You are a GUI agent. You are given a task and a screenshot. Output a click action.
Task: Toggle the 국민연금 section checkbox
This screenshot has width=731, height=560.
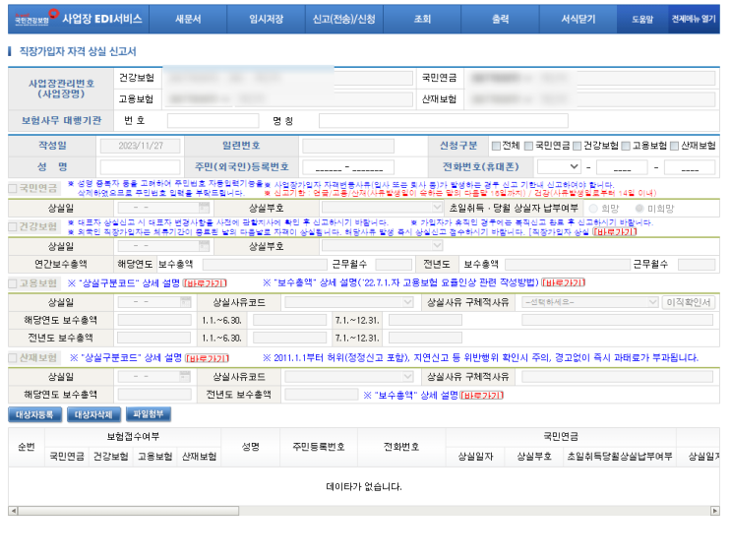(13, 188)
